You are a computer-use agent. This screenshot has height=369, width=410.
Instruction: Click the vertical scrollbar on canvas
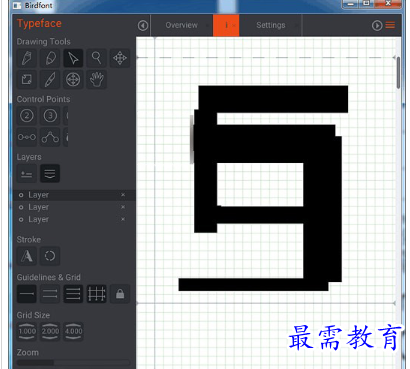click(x=398, y=72)
